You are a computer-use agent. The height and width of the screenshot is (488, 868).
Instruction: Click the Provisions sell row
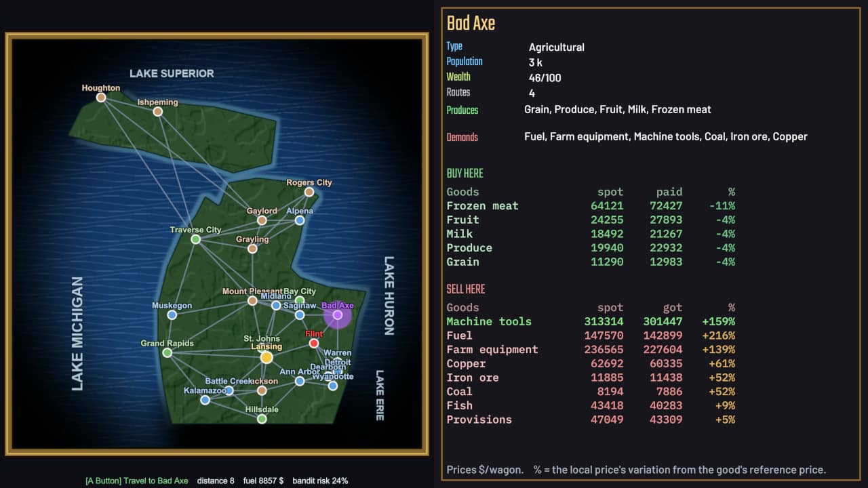(x=591, y=420)
